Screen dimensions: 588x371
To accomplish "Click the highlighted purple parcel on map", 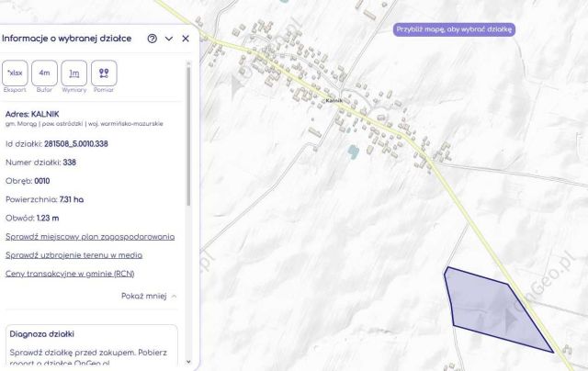I will point(492,309).
